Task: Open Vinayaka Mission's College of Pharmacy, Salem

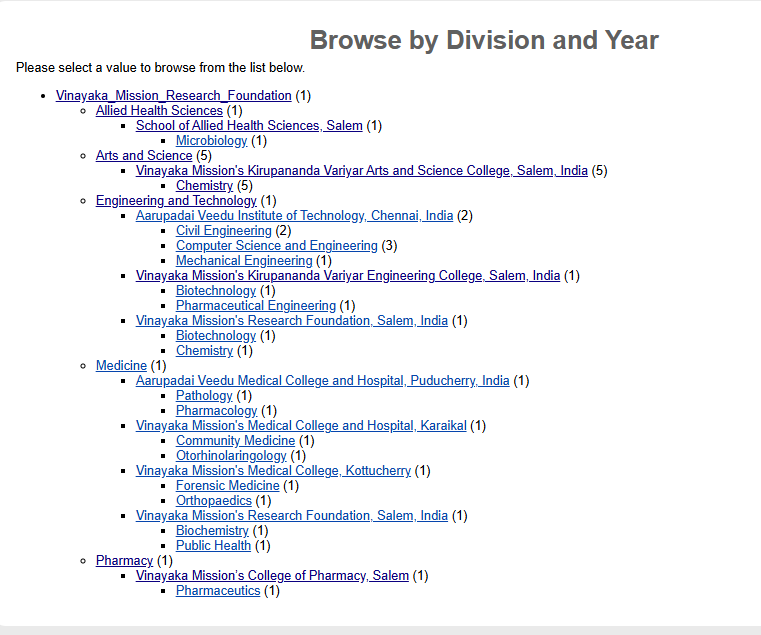Action: pyautogui.click(x=272, y=576)
